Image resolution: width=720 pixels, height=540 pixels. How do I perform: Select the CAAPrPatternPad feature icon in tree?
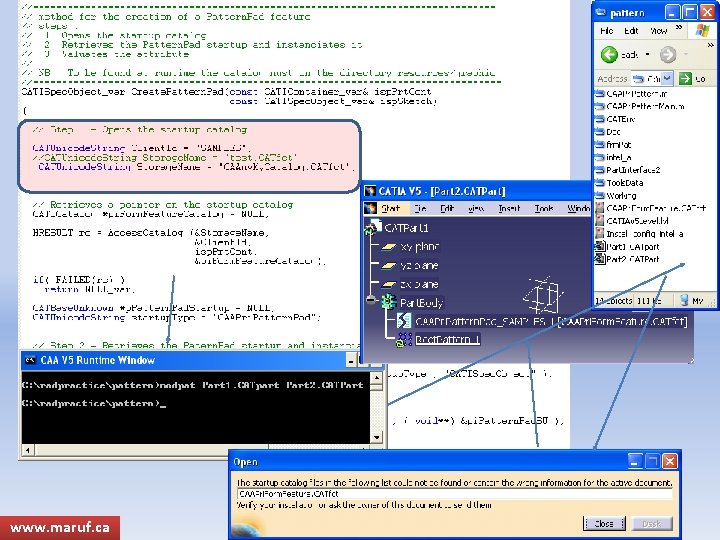tap(404, 321)
